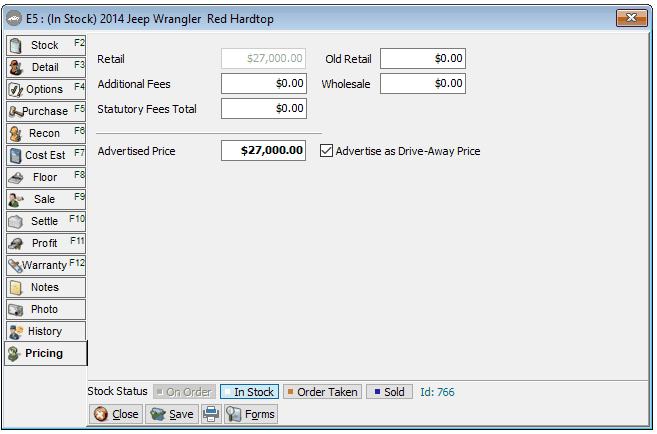Image resolution: width=657 pixels, height=434 pixels.
Task: Click the Wholesale price field
Action: 423,84
